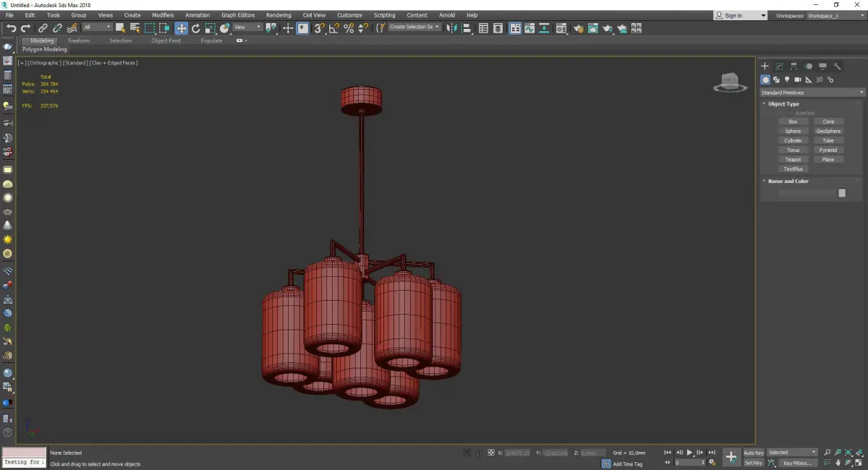
Task: Click the Mirror tool icon
Action: pyautogui.click(x=451, y=28)
